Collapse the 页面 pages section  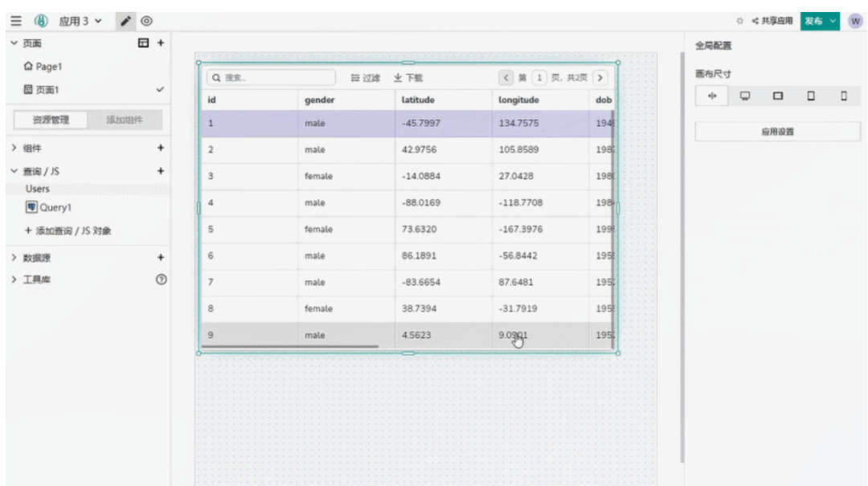[14, 43]
